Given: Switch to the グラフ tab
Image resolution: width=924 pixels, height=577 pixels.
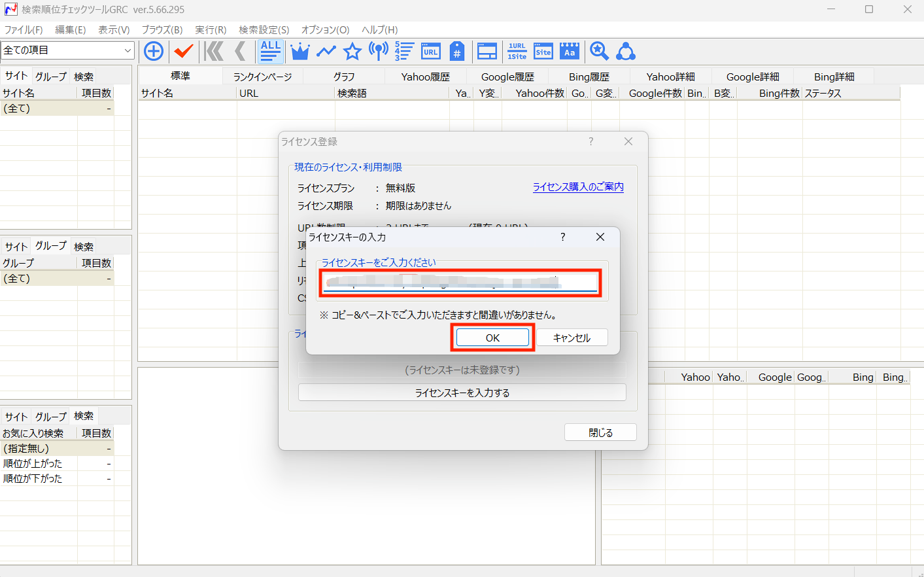Looking at the screenshot, I should tap(344, 77).
